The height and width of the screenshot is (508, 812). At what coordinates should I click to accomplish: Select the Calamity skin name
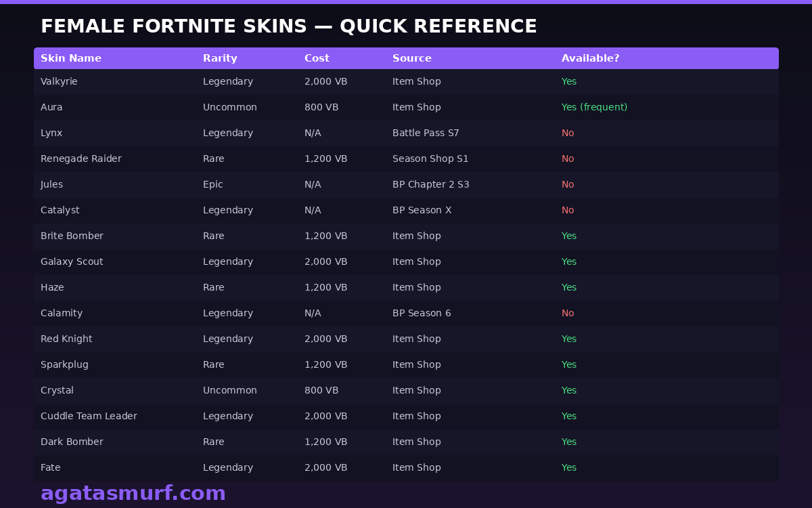[62, 313]
